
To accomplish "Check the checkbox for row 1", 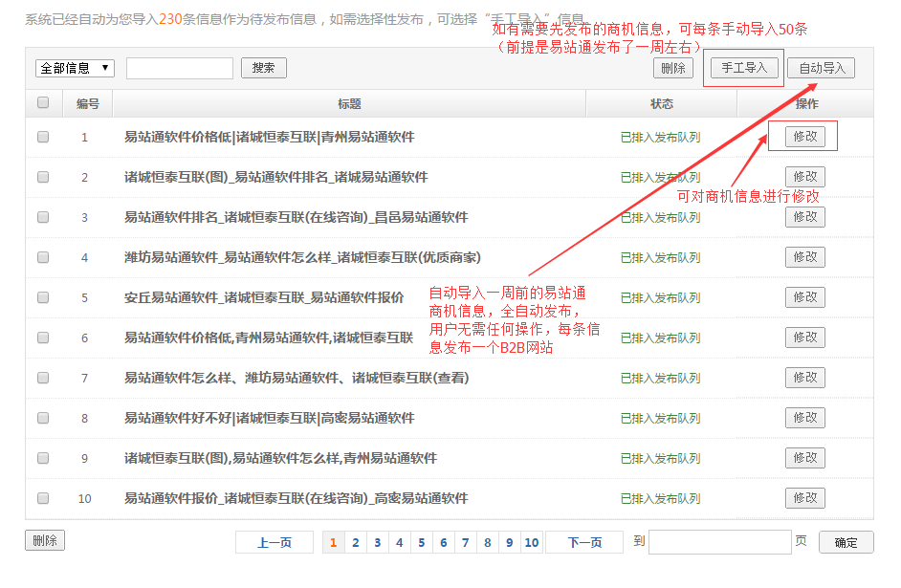I will 43,137.
